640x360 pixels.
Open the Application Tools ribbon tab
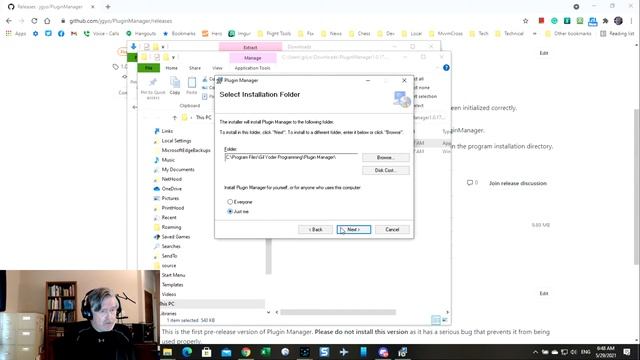252,68
